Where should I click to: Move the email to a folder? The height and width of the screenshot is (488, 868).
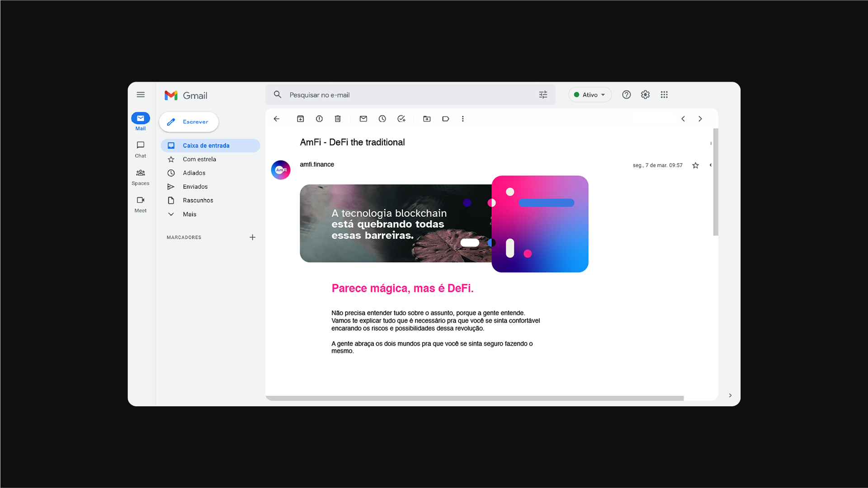[x=427, y=119]
